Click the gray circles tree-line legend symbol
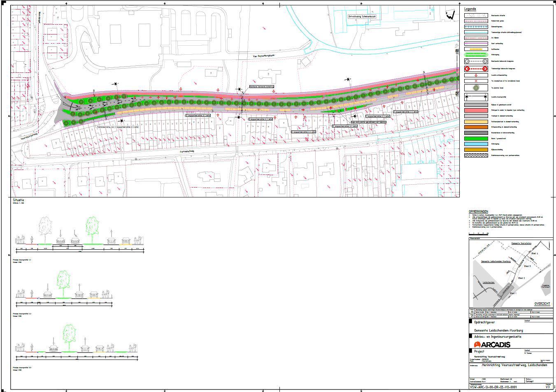Screen dimensions: 556x392 (475, 61)
